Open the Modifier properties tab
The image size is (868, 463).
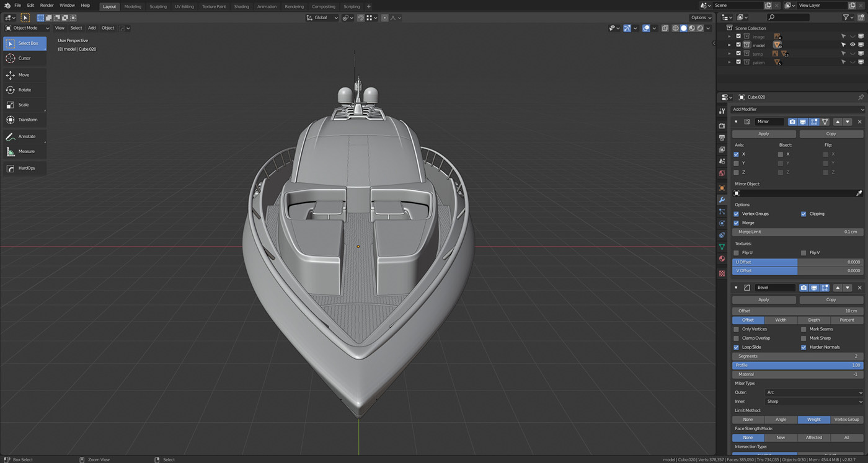[722, 200]
